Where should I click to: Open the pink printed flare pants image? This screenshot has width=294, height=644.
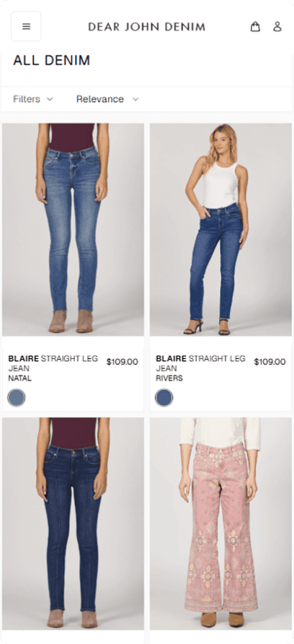pos(220,524)
